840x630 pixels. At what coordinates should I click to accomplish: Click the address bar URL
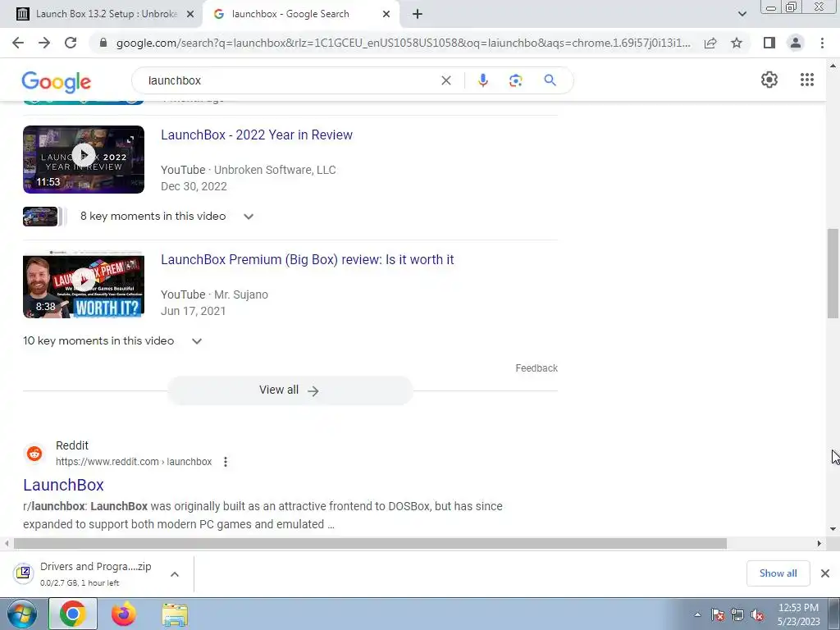coord(404,43)
